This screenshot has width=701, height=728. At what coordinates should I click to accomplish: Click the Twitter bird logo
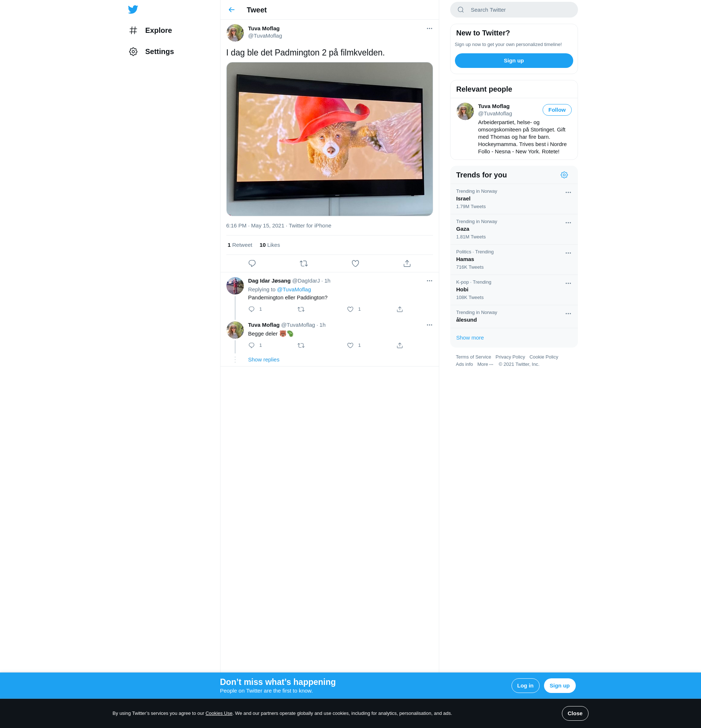(133, 9)
